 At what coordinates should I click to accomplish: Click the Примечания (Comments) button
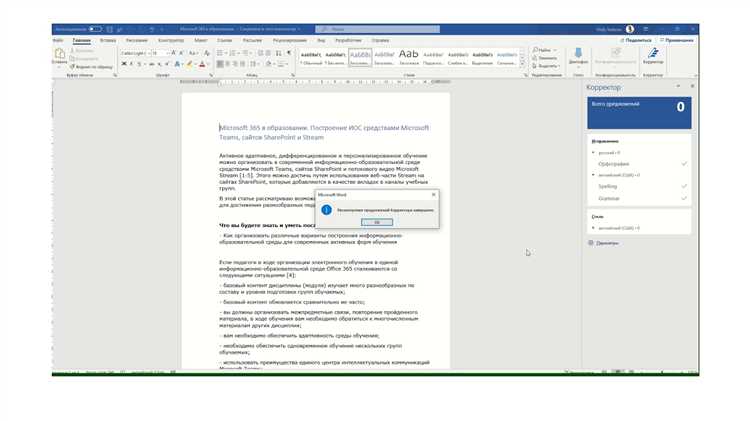click(x=676, y=41)
